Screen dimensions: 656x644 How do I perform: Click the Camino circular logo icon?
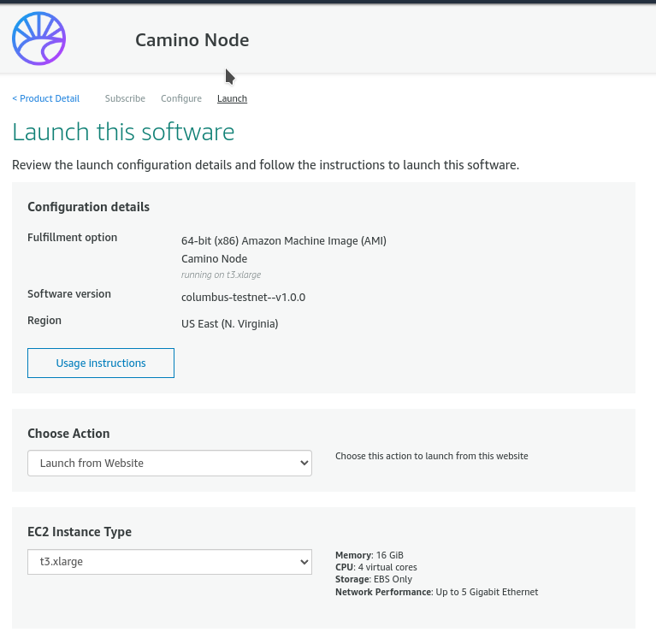click(x=38, y=39)
